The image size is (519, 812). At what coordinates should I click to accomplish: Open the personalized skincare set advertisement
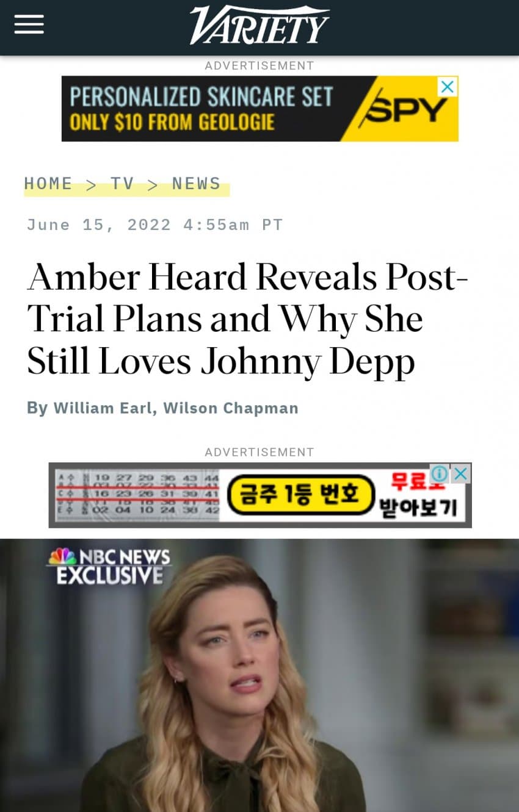point(260,109)
